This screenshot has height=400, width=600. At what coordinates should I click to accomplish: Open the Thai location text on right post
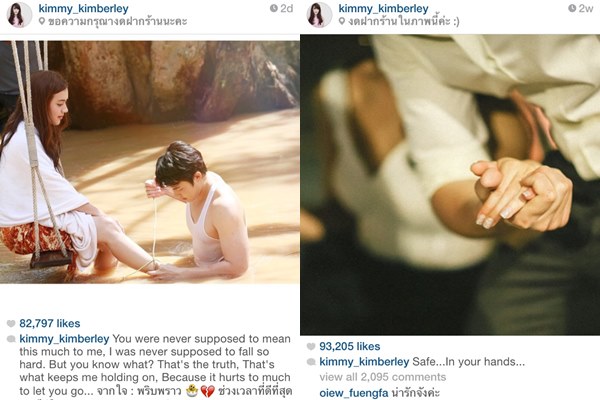403,21
